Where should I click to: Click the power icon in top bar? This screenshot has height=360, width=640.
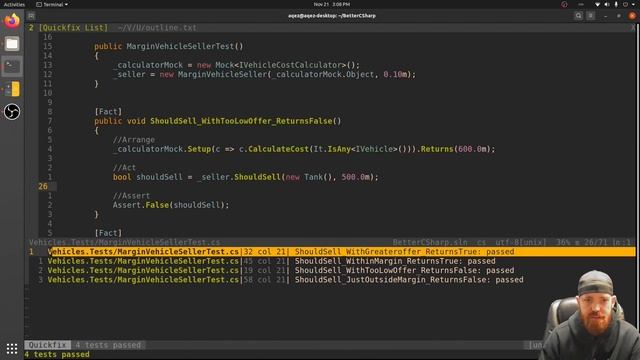(625, 4)
